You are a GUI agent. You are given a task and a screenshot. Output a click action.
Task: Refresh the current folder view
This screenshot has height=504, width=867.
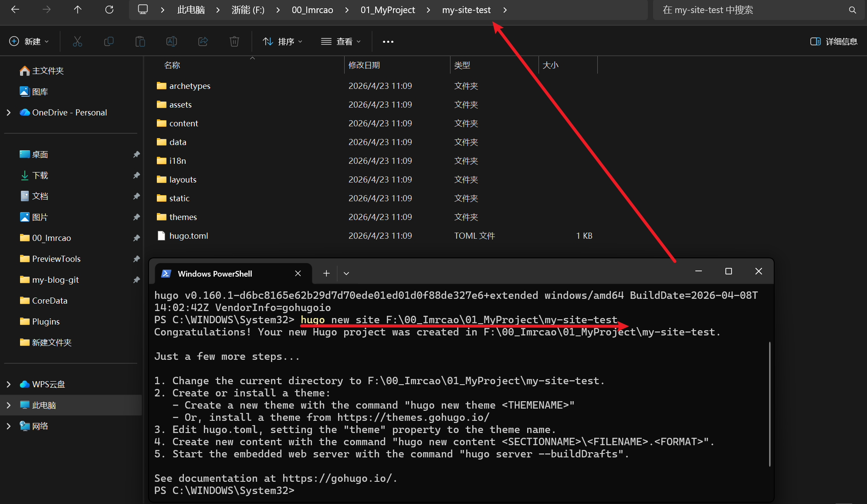[x=109, y=10]
